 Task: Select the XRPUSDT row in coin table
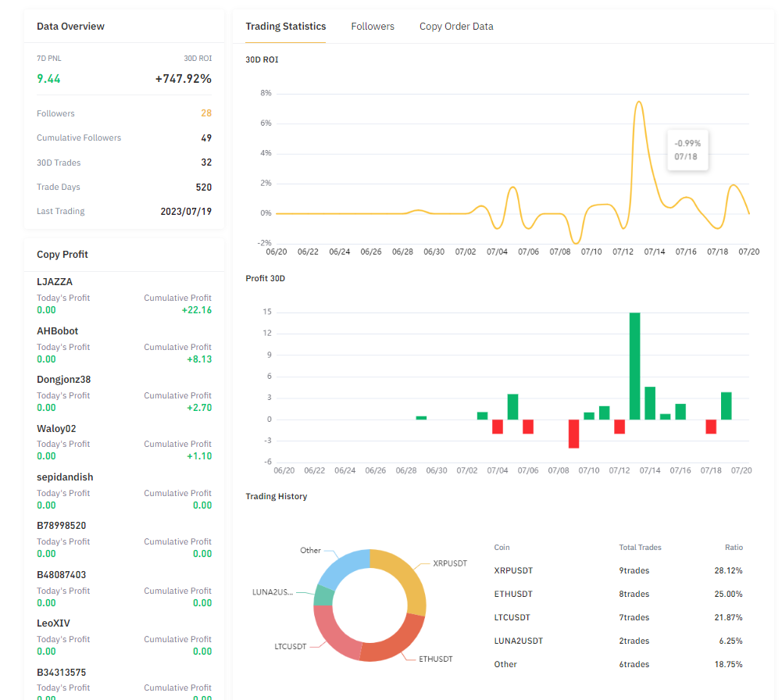(x=618, y=570)
